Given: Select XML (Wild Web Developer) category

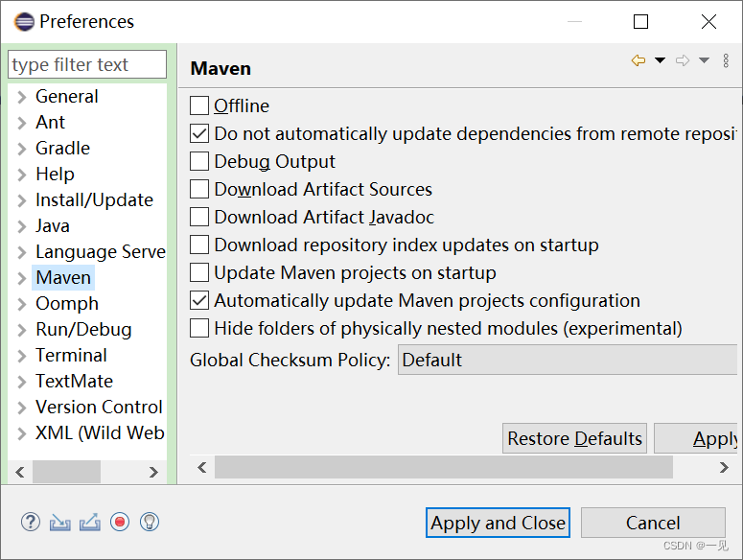Looking at the screenshot, I should tap(100, 433).
